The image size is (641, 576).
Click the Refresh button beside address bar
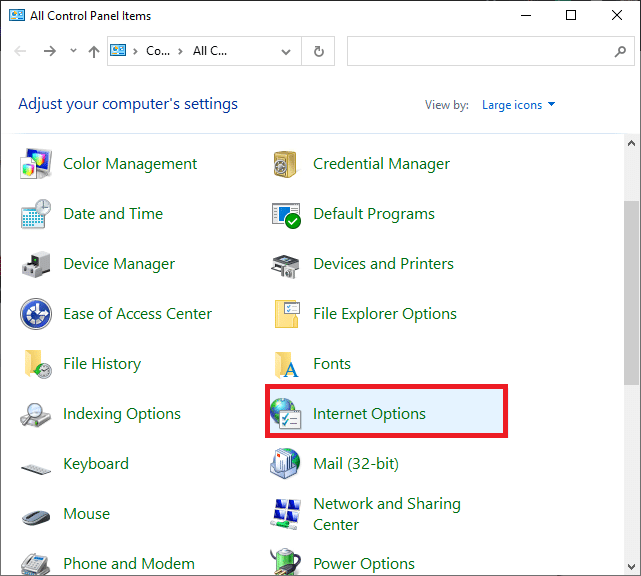(x=318, y=52)
